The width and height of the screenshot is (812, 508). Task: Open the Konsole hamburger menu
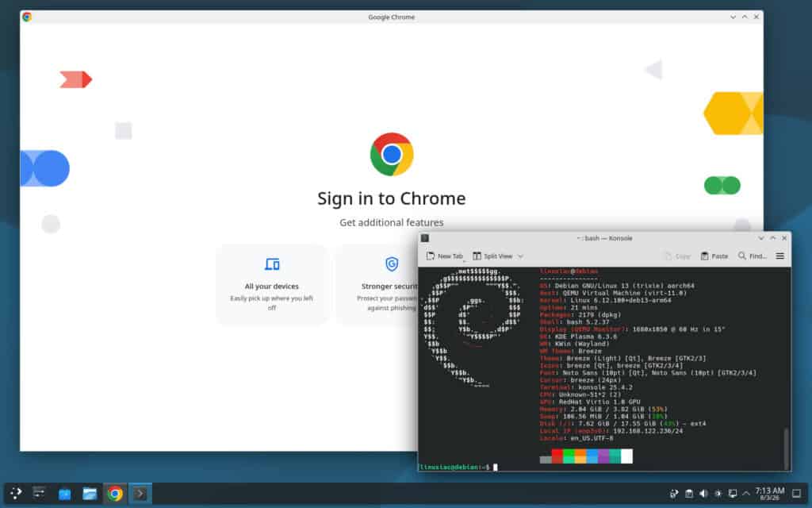pyautogui.click(x=780, y=256)
